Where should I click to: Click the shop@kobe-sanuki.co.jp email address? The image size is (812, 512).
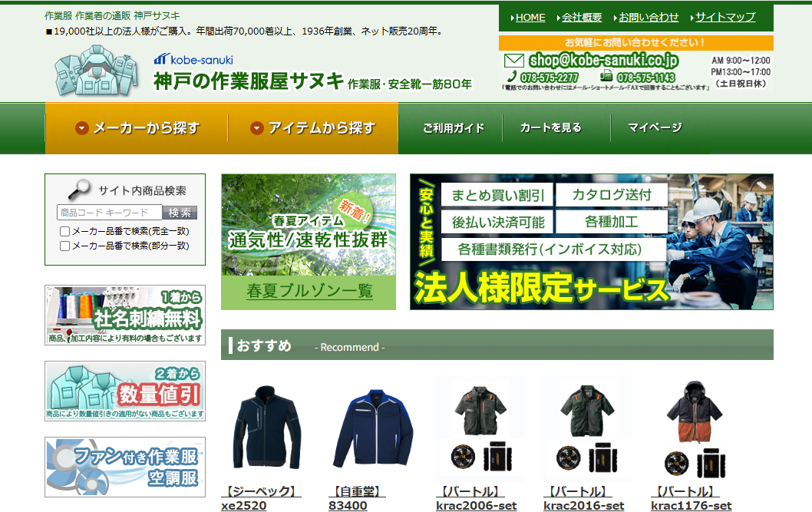(603, 61)
